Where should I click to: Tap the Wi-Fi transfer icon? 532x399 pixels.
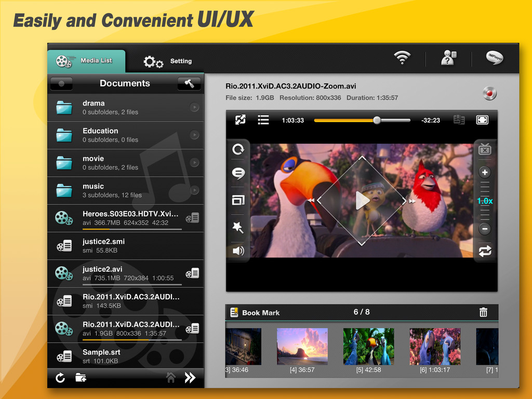(402, 58)
